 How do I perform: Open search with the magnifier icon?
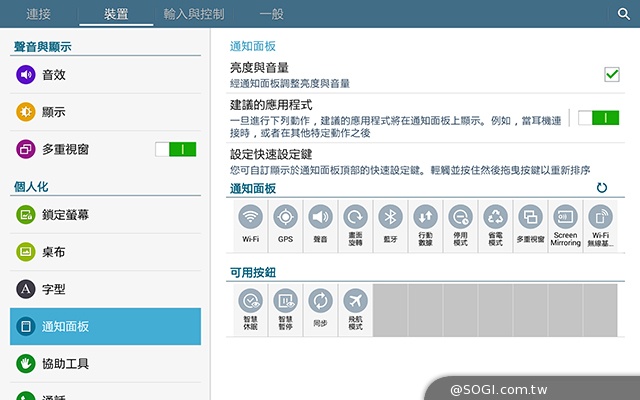pyautogui.click(x=624, y=13)
